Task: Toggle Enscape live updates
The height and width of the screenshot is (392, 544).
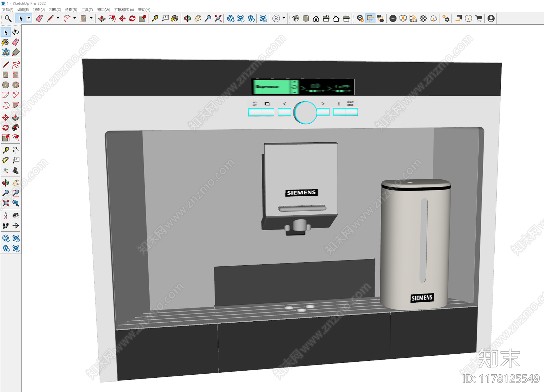Action: click(370, 18)
